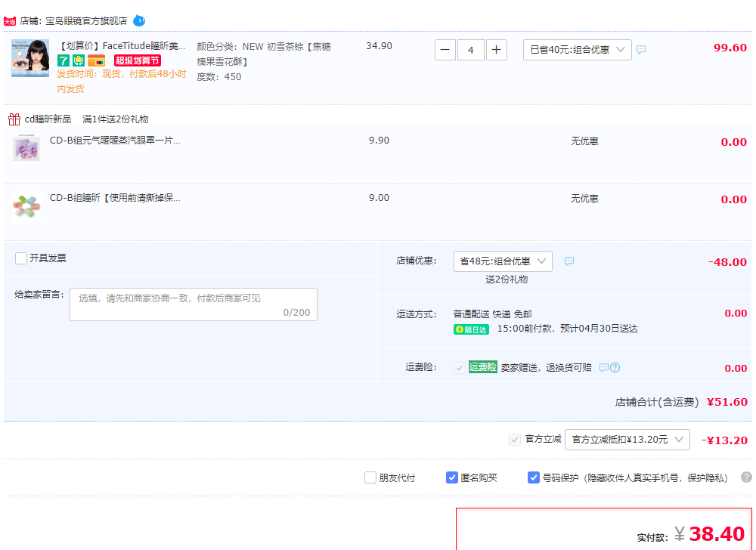756x550 pixels.
Task: Click the 普通配送 快递 免邮 shipping text
Action: point(492,314)
